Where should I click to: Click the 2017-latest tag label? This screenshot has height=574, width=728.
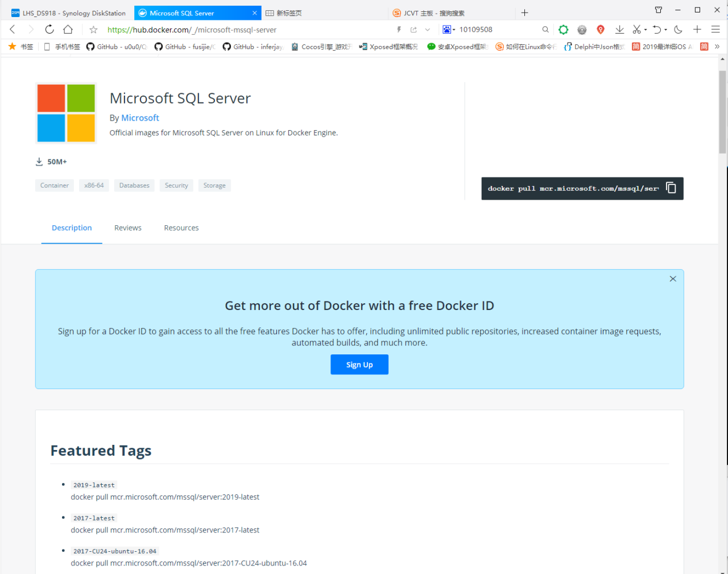(x=94, y=518)
